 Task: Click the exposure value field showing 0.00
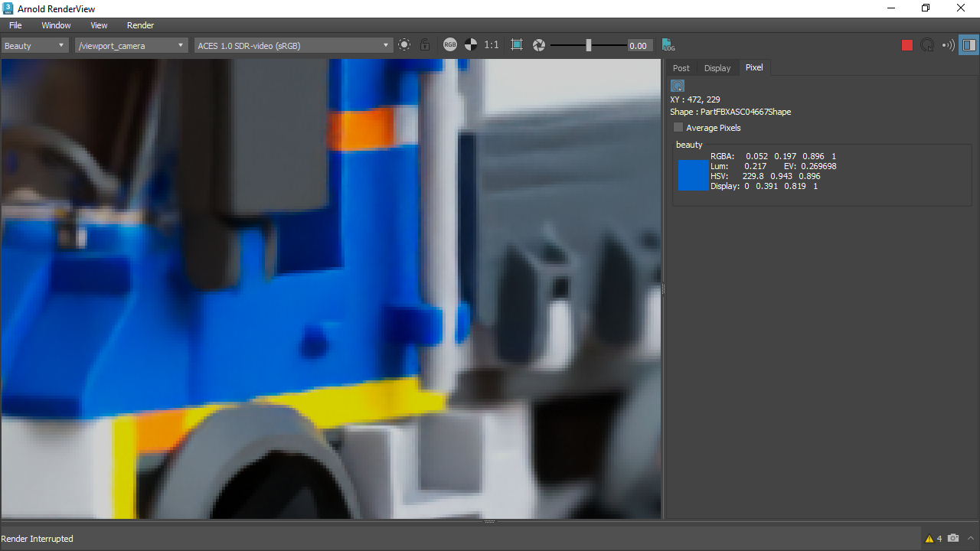[640, 46]
